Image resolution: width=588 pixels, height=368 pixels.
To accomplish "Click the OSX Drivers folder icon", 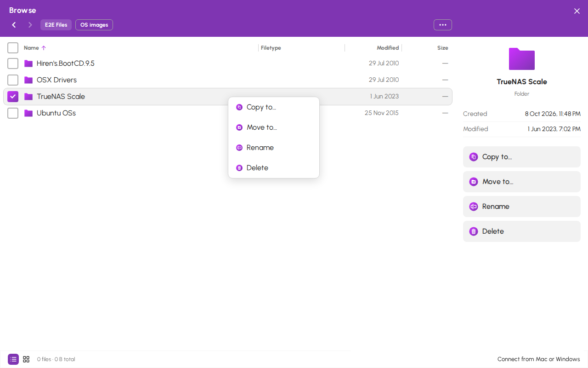I will point(28,80).
